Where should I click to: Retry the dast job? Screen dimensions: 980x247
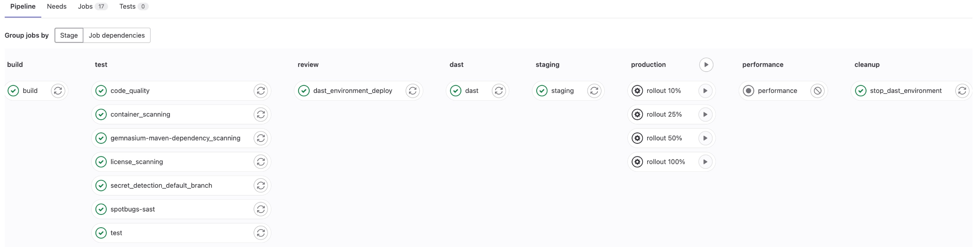tap(499, 91)
